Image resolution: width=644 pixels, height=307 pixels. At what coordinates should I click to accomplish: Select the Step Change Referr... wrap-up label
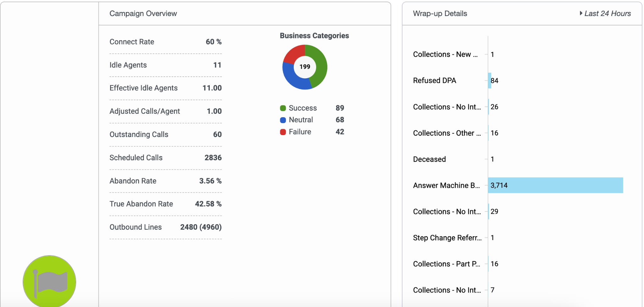[447, 238]
